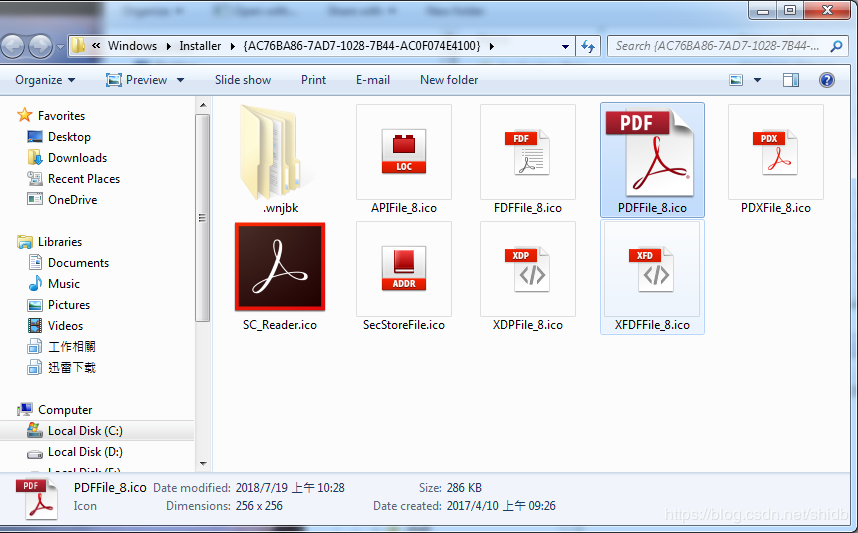Select the SecStoreFile.ico address book icon
Screen dimensions: 858x533
click(403, 269)
